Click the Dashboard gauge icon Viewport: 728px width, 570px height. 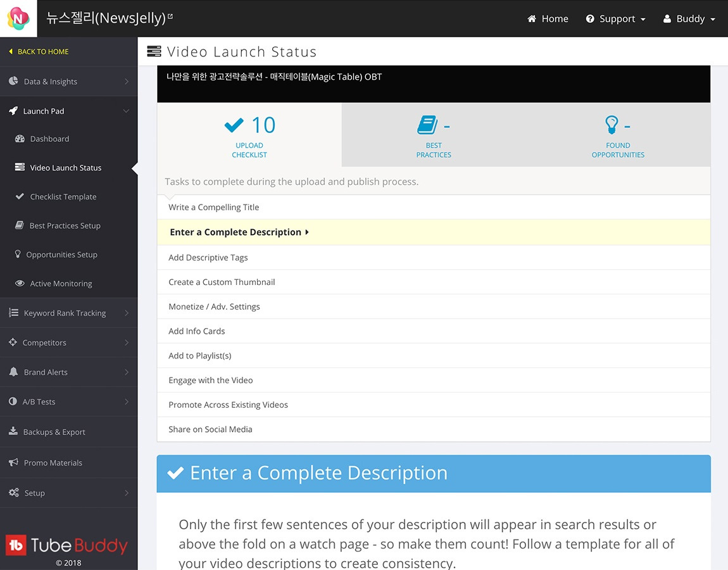20,139
